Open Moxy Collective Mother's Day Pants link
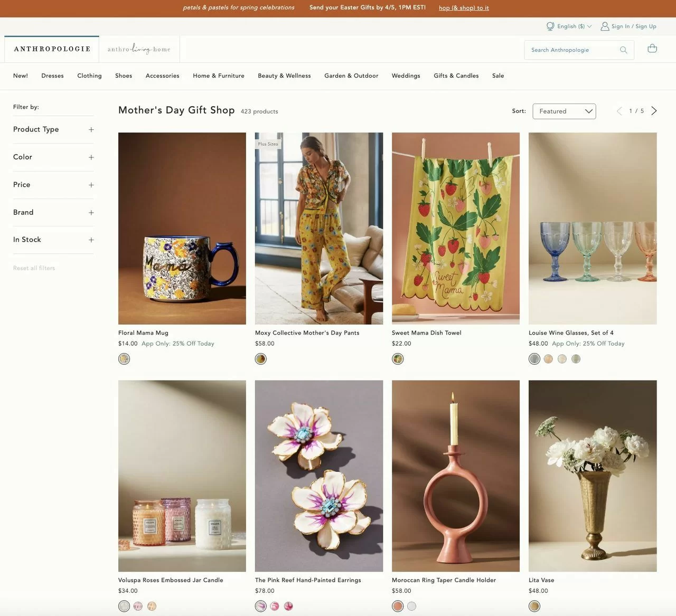The image size is (676, 616). pos(307,333)
